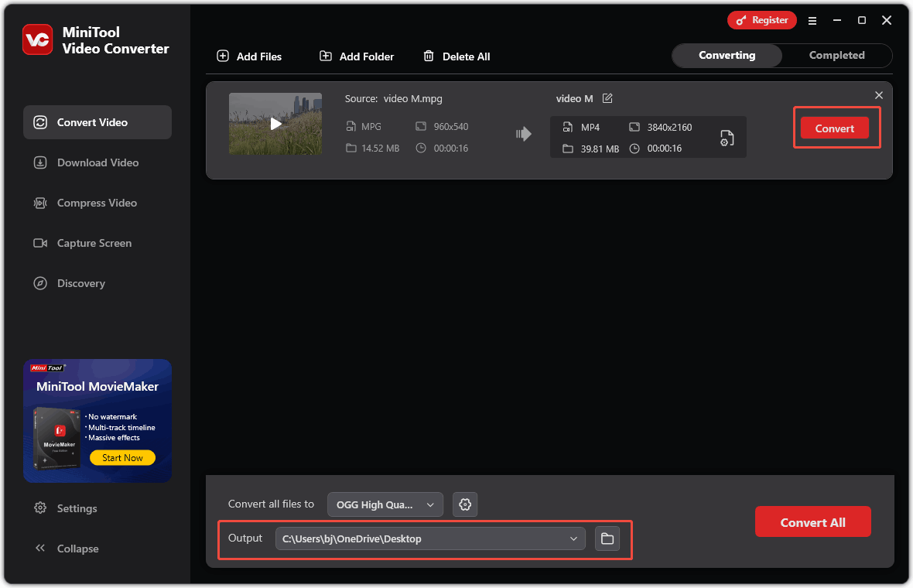Click the Convert All button
The width and height of the screenshot is (913, 588).
click(813, 522)
